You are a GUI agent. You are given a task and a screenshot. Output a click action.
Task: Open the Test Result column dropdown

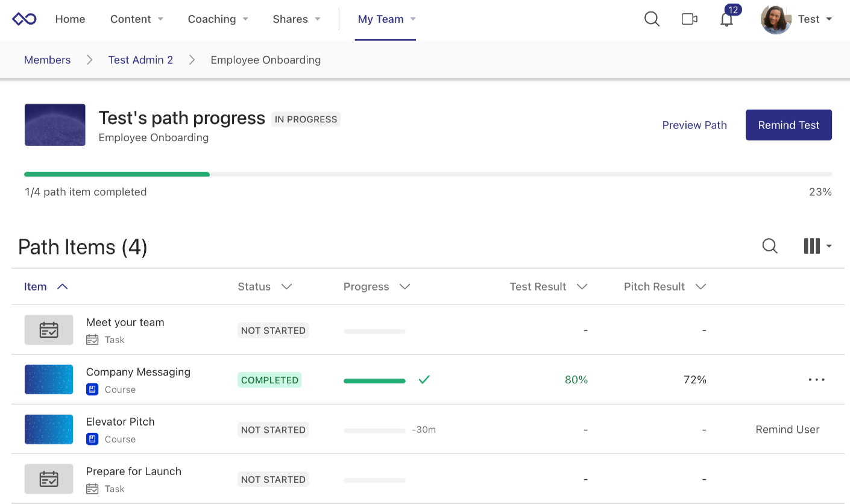[x=582, y=286]
